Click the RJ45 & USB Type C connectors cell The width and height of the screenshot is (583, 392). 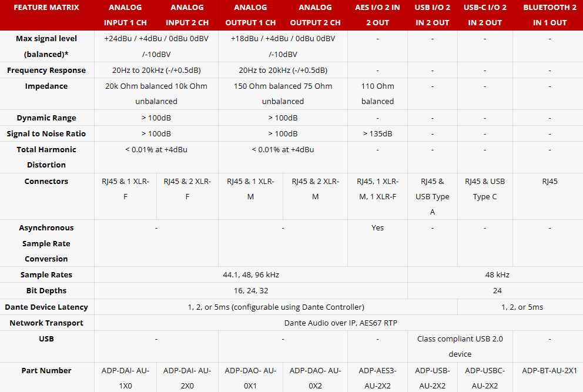point(485,189)
